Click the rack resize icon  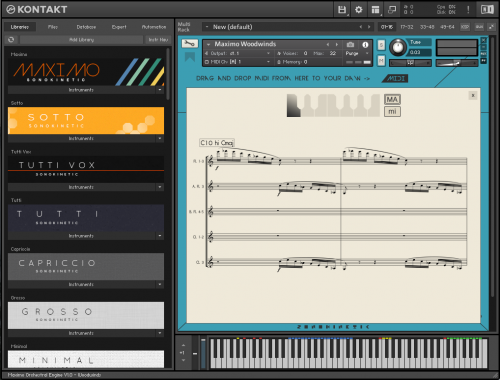[x=491, y=27]
